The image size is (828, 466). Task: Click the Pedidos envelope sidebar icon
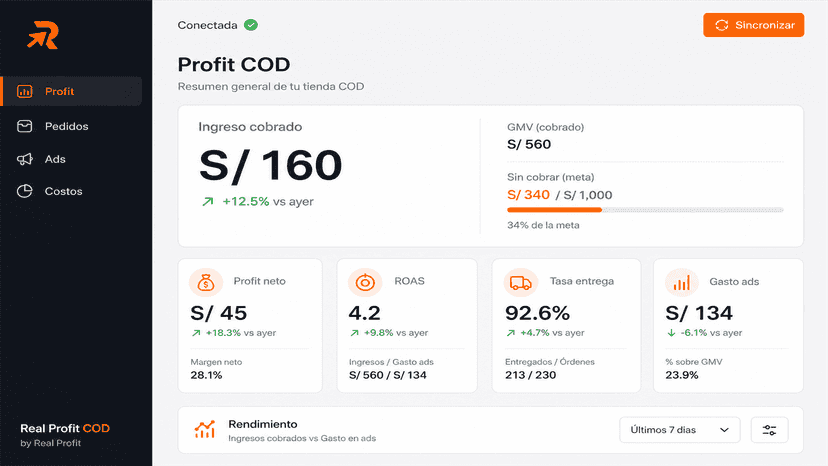24,126
